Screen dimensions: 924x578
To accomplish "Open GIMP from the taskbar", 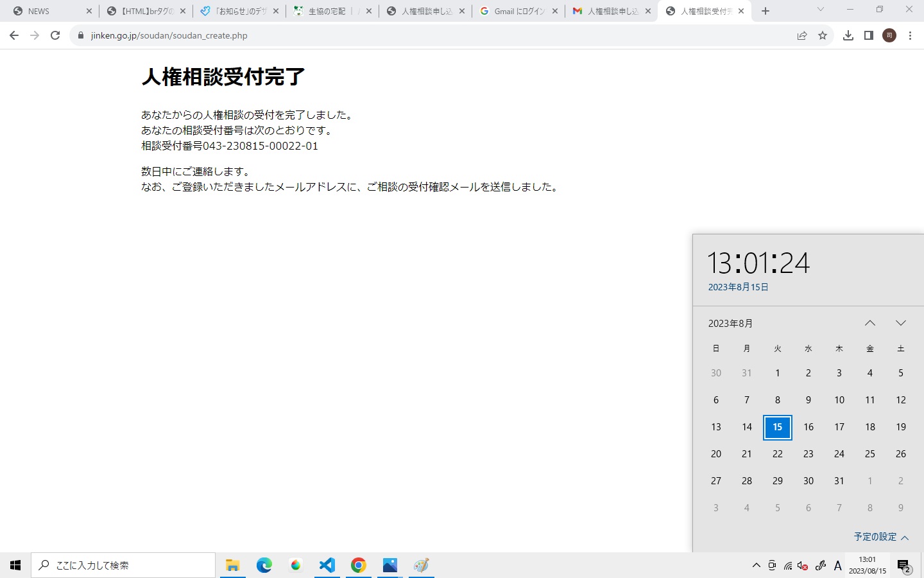I will coord(422,565).
